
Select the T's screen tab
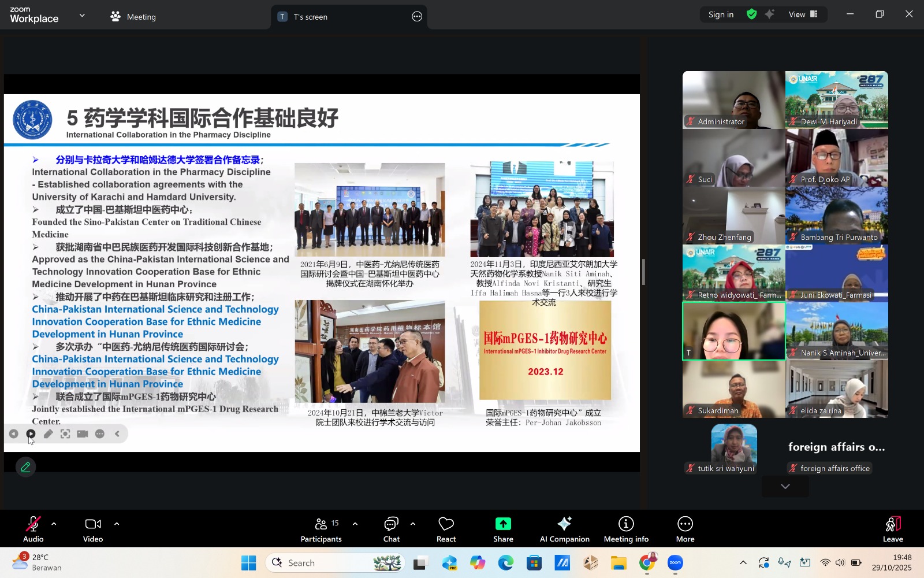(x=310, y=17)
